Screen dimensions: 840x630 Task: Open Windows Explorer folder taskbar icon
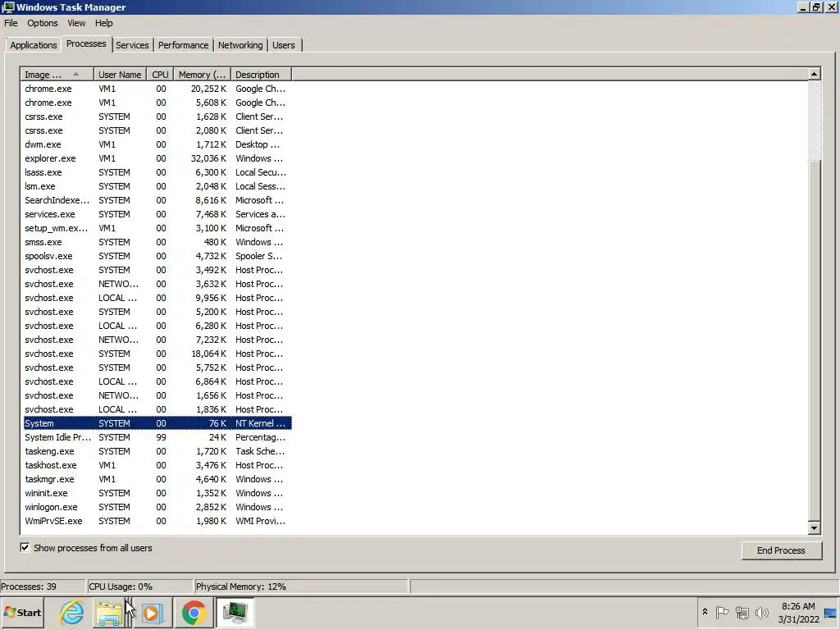pos(109,612)
